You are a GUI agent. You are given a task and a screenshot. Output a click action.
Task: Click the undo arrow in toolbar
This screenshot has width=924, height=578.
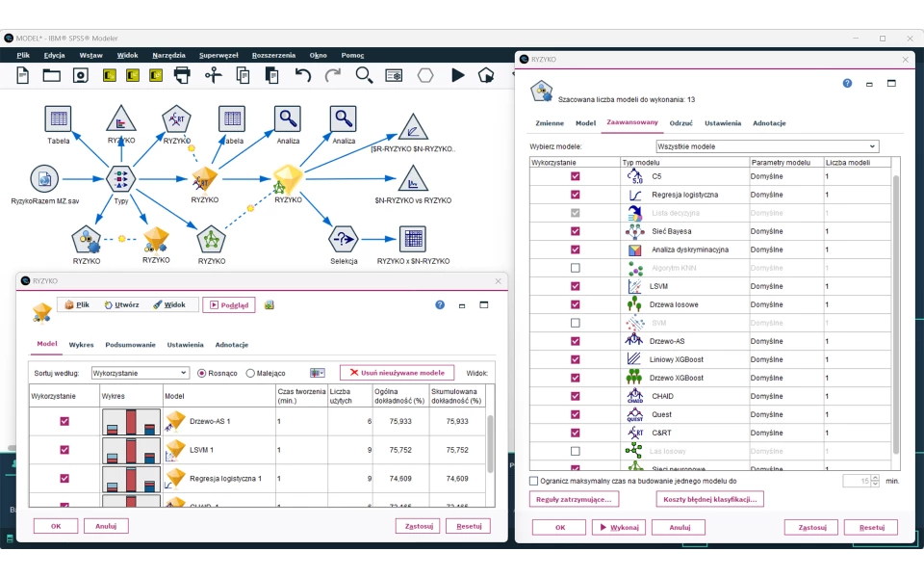click(303, 75)
